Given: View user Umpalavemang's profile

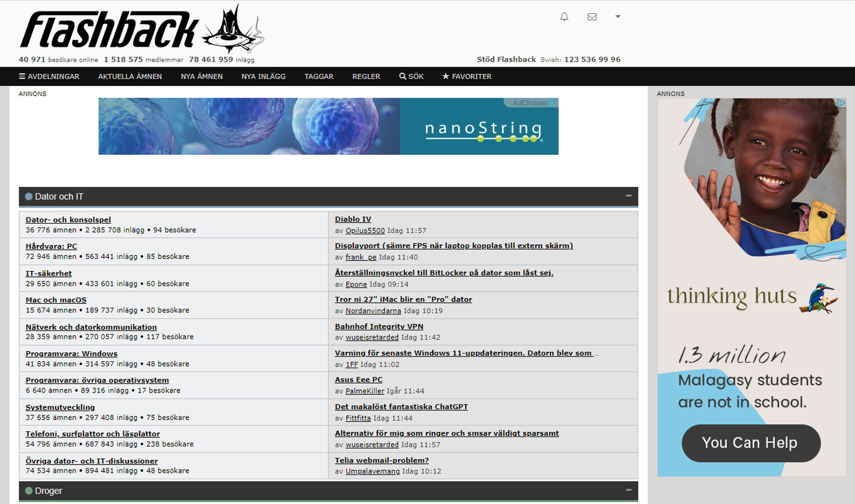Looking at the screenshot, I should 373,471.
